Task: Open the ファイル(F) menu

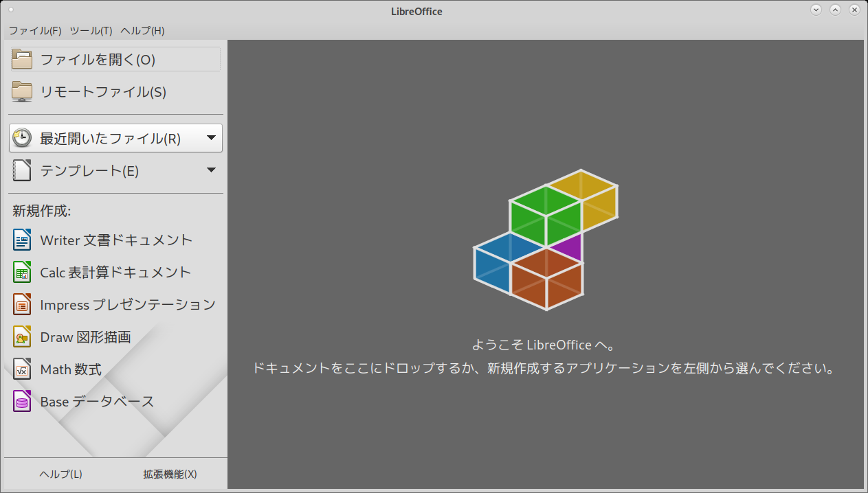Action: pyautogui.click(x=35, y=31)
